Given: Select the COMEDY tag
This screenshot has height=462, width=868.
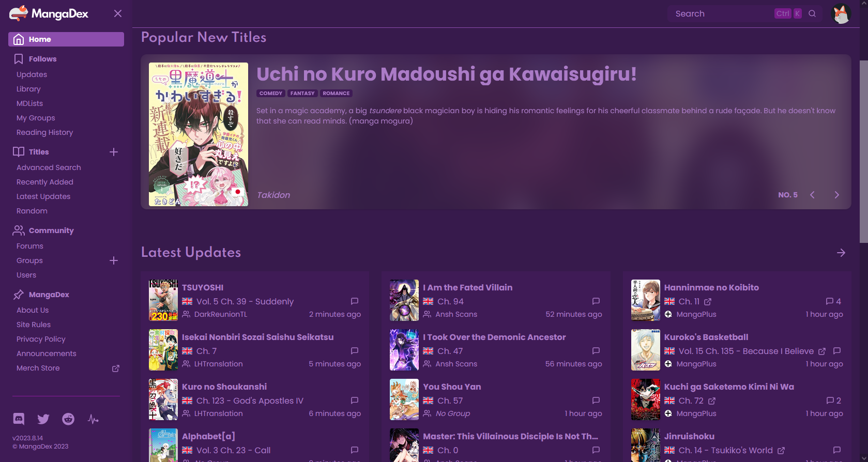Looking at the screenshot, I should [x=271, y=94].
